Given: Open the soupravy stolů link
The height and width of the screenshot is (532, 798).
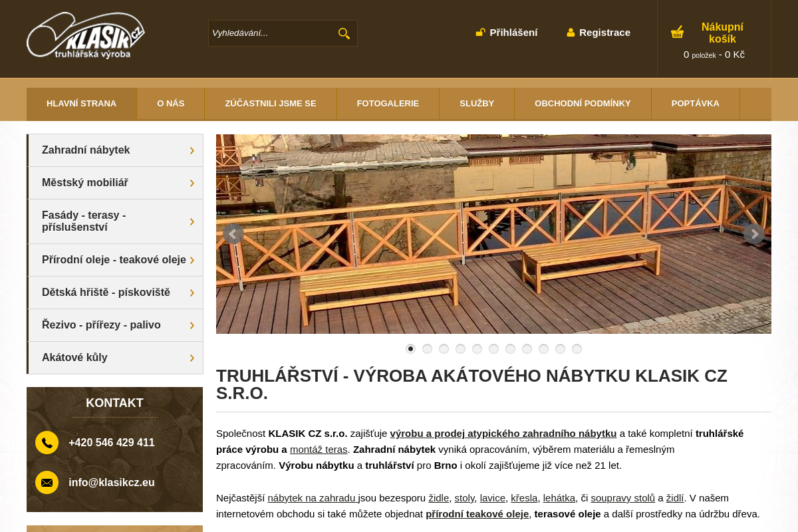Looking at the screenshot, I should point(623,498).
